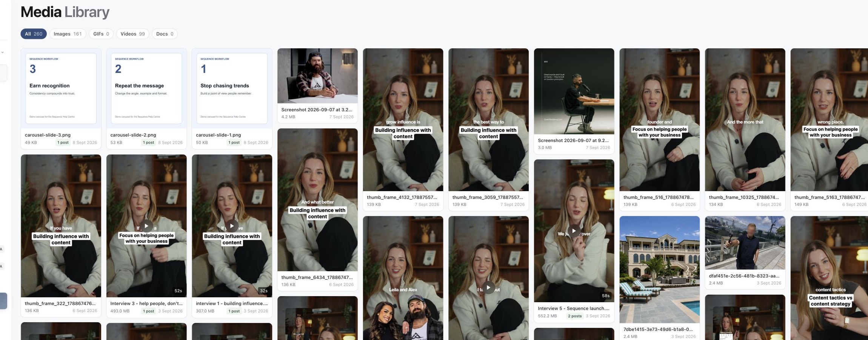The width and height of the screenshot is (868, 340).
Task: Click the 'Interview 5 - Sequence launch....' title
Action: click(x=574, y=308)
